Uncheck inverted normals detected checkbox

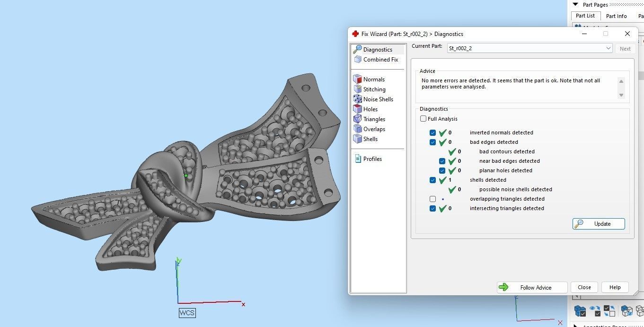click(432, 133)
